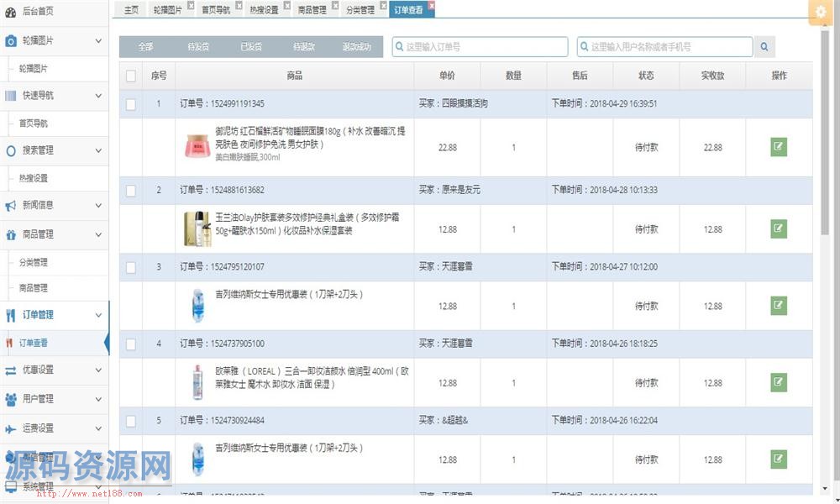
Task: Switch to the 首页导航 tab
Action: point(216,9)
